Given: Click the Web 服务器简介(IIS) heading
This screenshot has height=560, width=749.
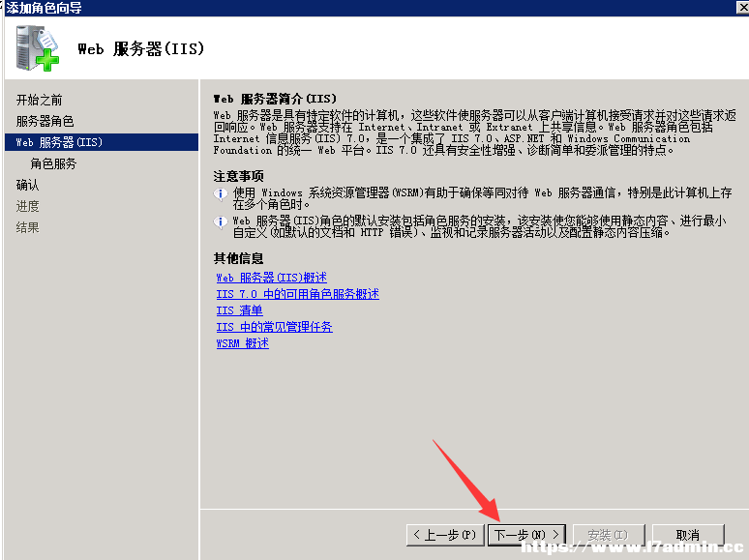Looking at the screenshot, I should 275,99.
